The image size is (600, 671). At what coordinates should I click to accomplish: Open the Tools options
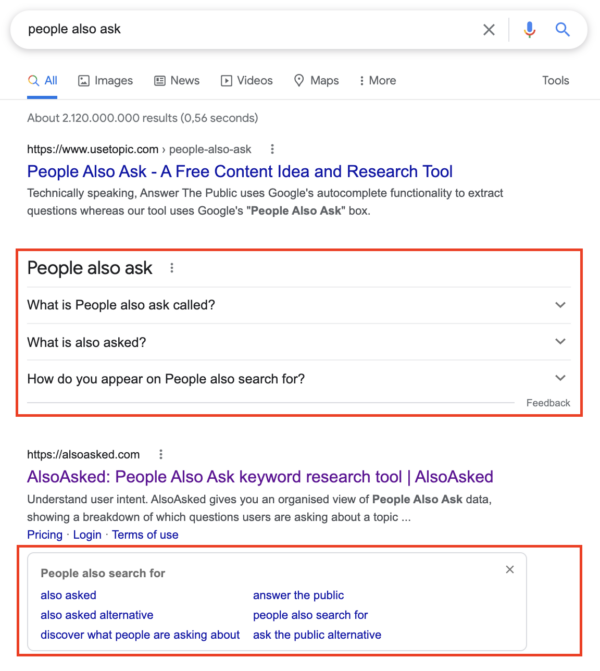pyautogui.click(x=555, y=81)
